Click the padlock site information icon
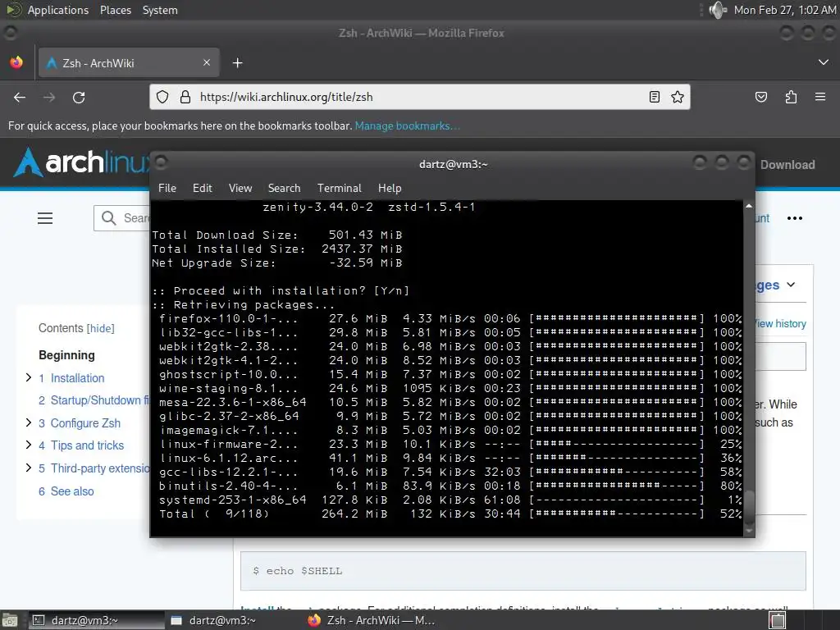Viewport: 840px width, 630px height. (185, 97)
